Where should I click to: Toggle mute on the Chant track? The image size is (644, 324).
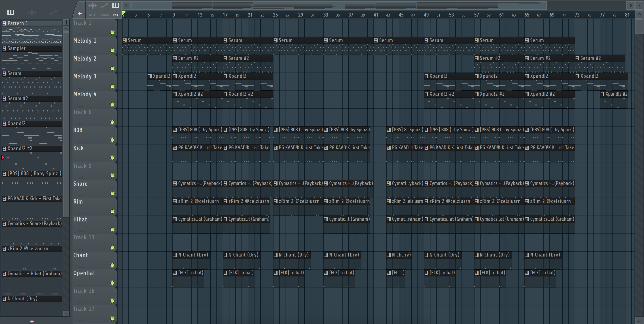tap(112, 265)
